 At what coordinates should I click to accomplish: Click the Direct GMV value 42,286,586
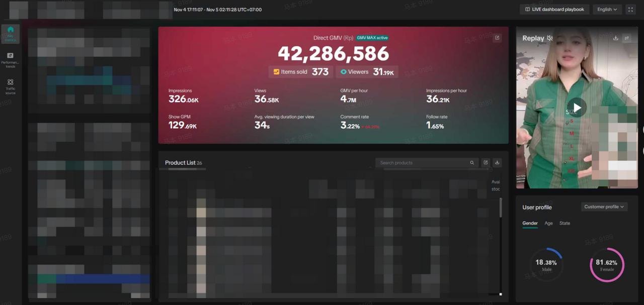(x=333, y=53)
